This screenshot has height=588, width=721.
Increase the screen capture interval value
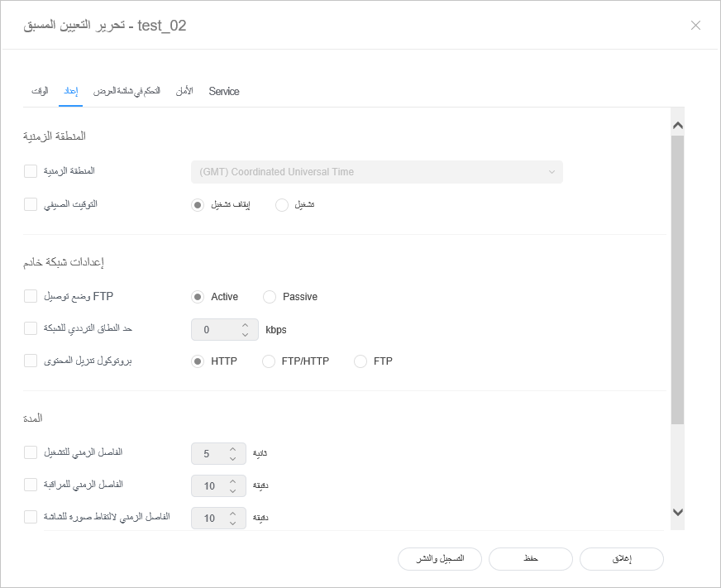pyautogui.click(x=233, y=514)
